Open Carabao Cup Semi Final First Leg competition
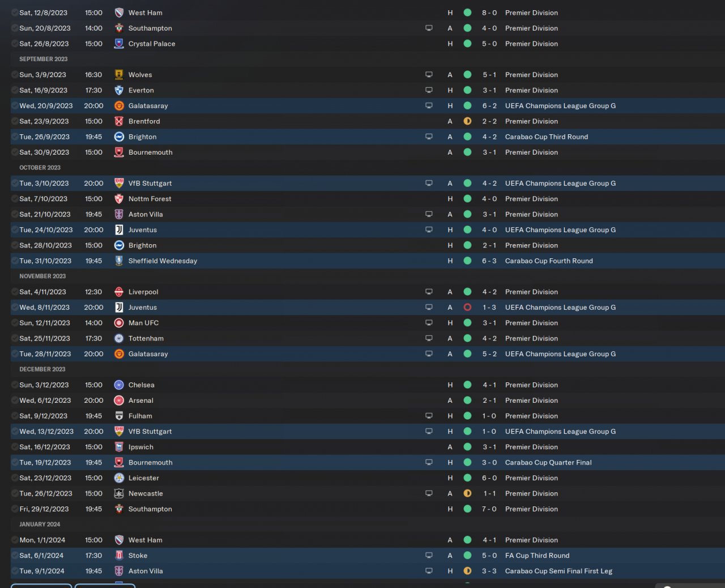This screenshot has width=725, height=588. pyautogui.click(x=558, y=571)
